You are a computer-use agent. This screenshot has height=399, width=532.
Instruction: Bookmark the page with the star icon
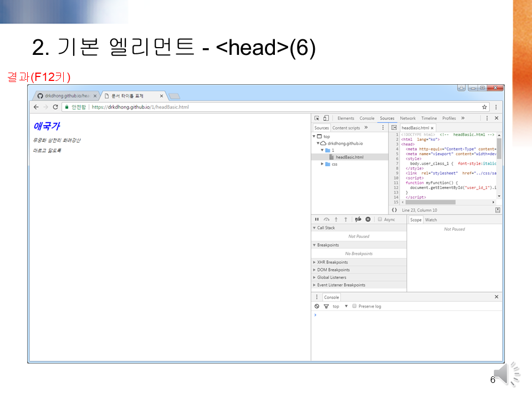(484, 107)
